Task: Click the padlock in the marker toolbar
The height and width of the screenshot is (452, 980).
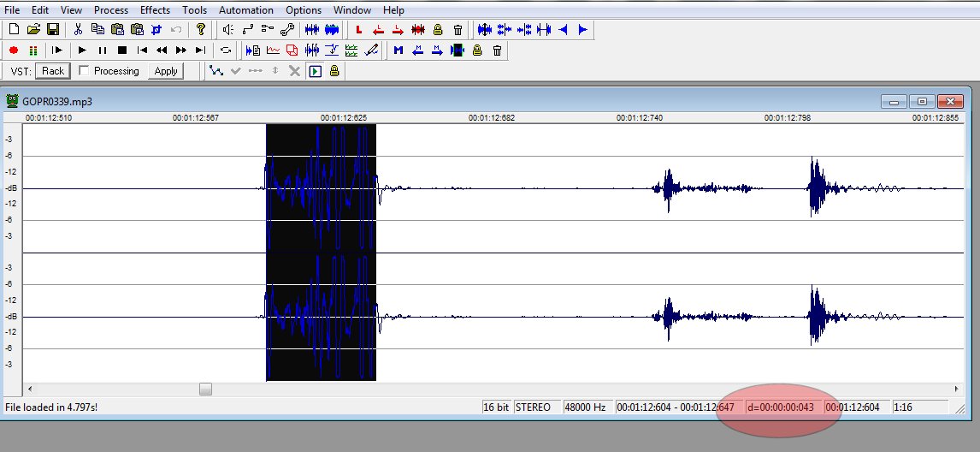Action: point(477,51)
